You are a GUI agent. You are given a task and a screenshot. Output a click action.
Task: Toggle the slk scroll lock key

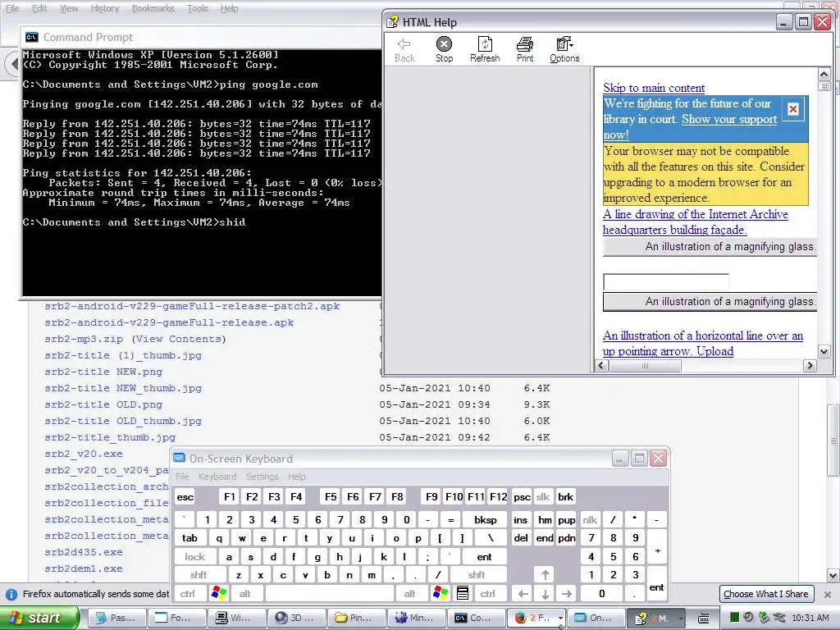click(x=543, y=497)
